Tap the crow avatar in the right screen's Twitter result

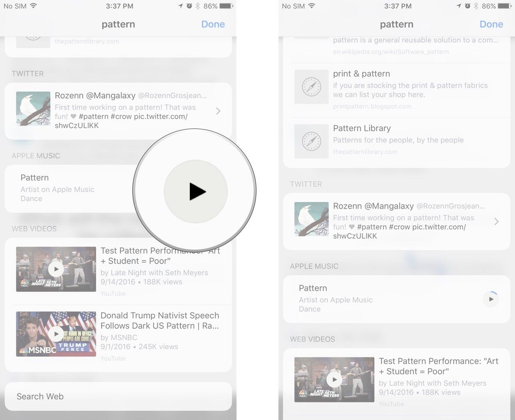(x=311, y=219)
